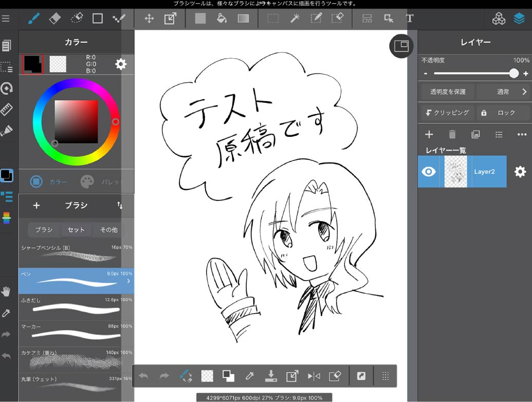Viewport: 532px width, 402px height.
Task: Hide Layer2 using the eye icon
Action: (x=429, y=172)
